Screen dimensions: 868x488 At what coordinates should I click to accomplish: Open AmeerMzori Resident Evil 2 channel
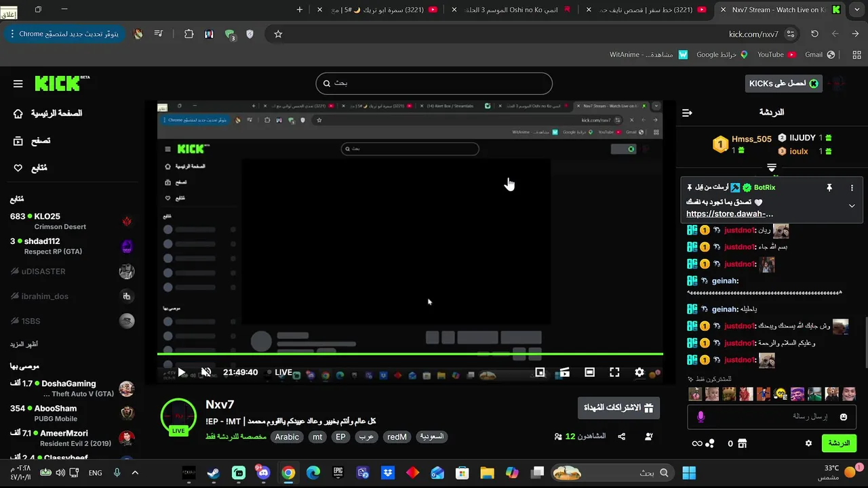click(x=72, y=438)
